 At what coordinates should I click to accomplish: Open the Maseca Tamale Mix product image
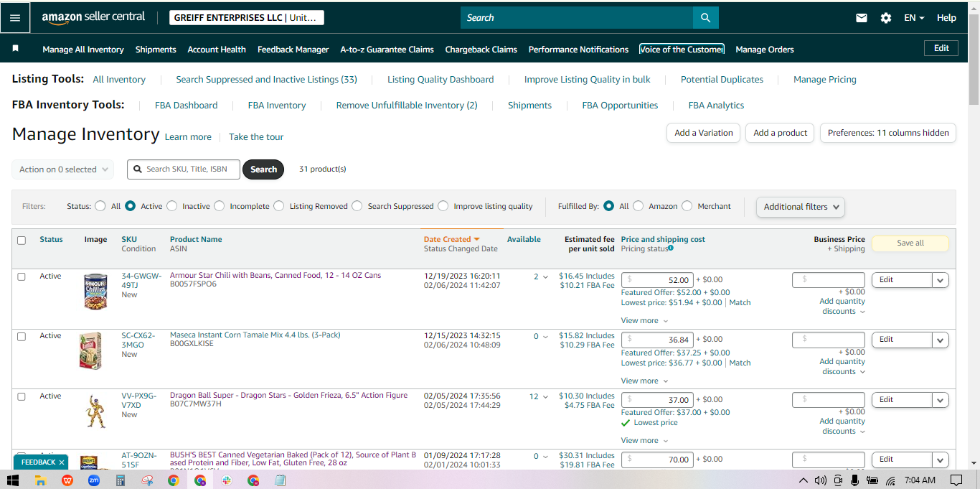click(x=90, y=351)
